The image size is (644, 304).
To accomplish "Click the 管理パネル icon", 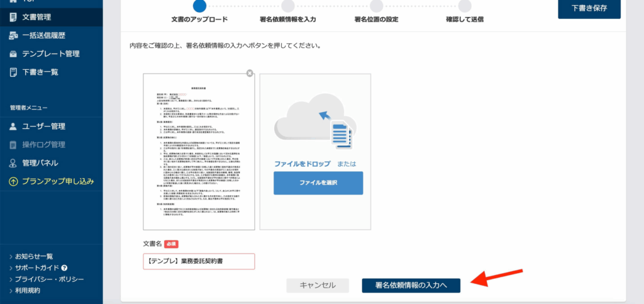I will tap(13, 163).
